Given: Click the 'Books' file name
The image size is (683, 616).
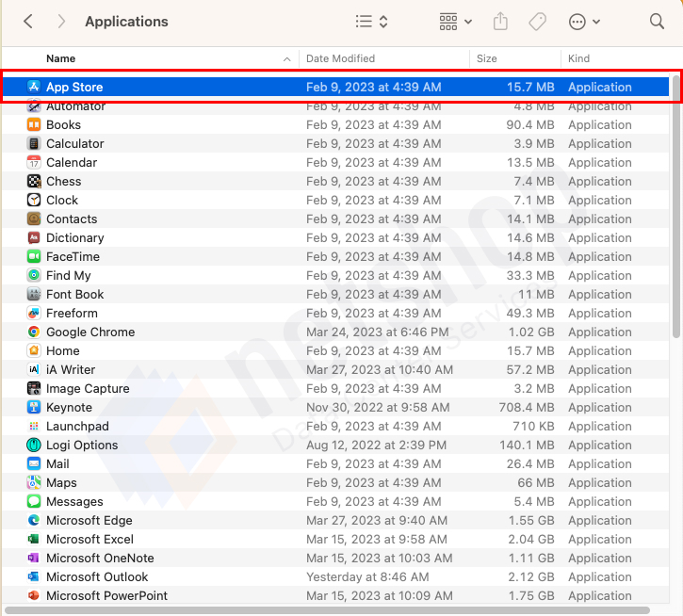Looking at the screenshot, I should pyautogui.click(x=64, y=124).
